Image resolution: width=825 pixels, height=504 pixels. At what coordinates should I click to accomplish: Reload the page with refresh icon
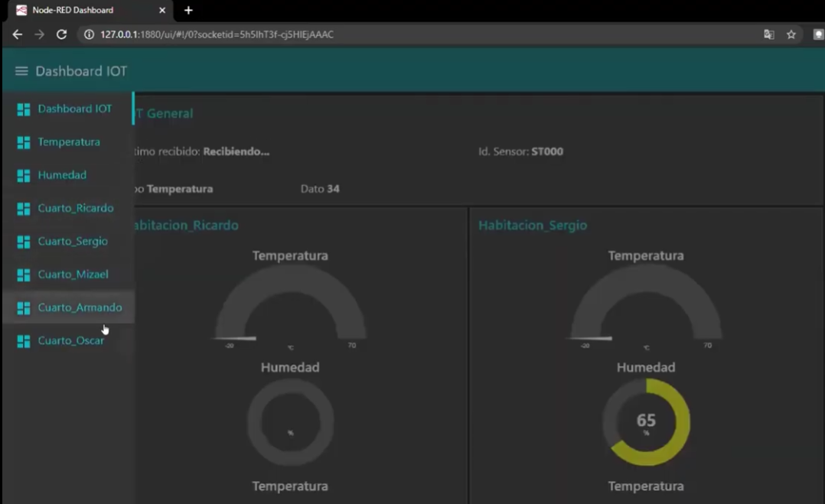pyautogui.click(x=61, y=34)
